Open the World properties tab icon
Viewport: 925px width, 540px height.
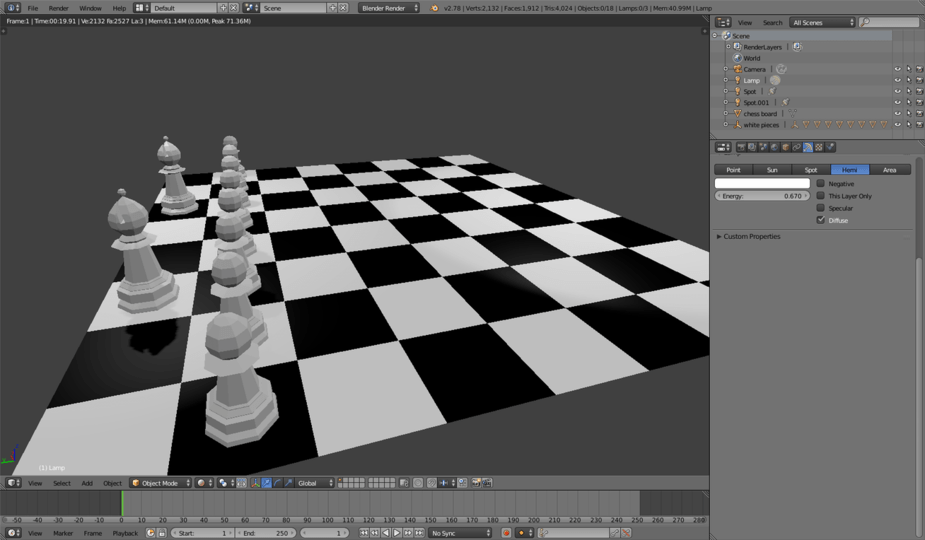(774, 147)
